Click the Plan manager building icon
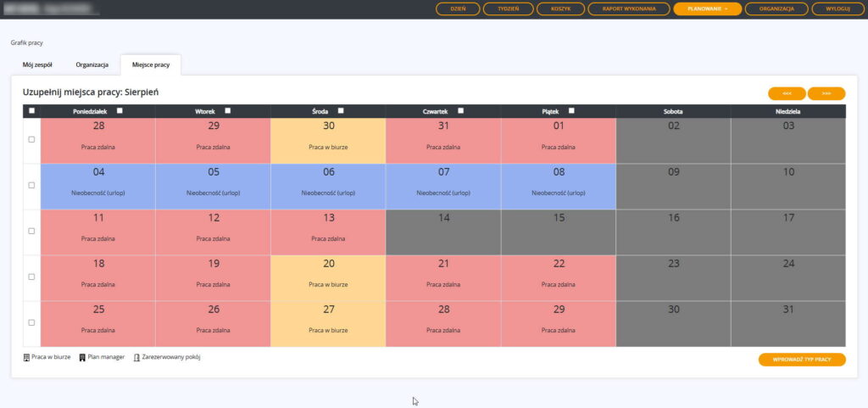This screenshot has height=408, width=868. coord(82,357)
